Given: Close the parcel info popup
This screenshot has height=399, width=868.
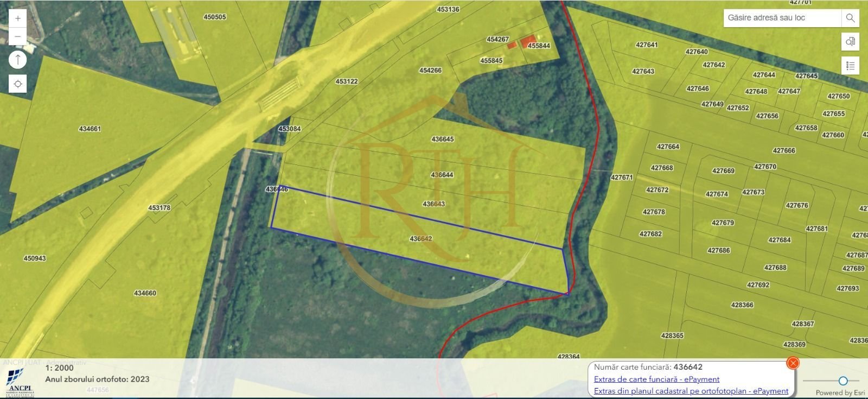Looking at the screenshot, I should coord(793,363).
